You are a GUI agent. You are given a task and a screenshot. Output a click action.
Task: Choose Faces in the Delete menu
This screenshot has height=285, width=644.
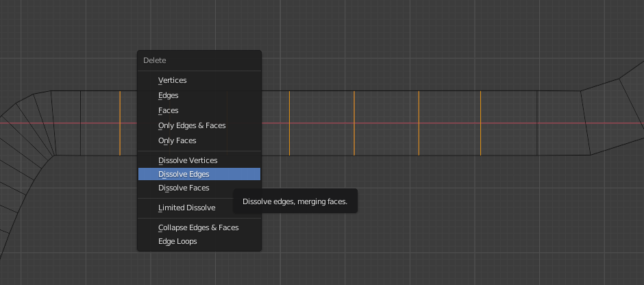[199, 110]
